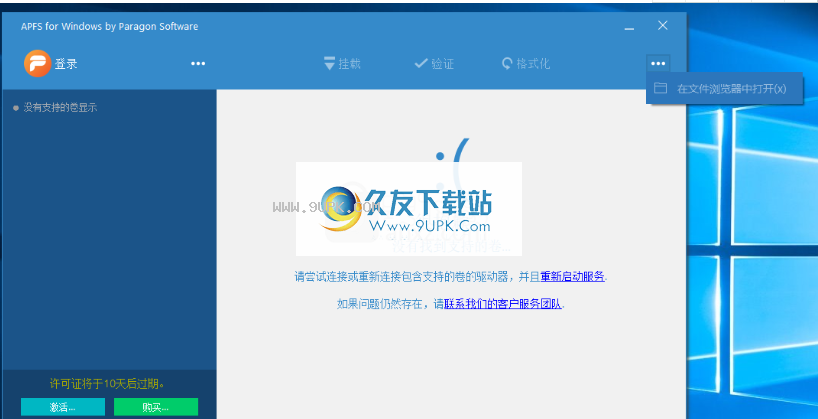
Task: Click the orange Paragon logo icon
Action: coord(37,64)
